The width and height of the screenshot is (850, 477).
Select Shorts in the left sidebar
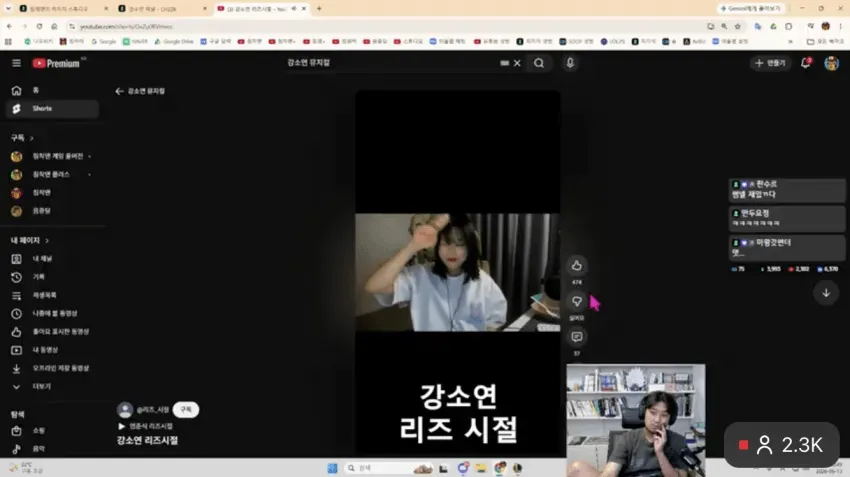click(x=51, y=109)
